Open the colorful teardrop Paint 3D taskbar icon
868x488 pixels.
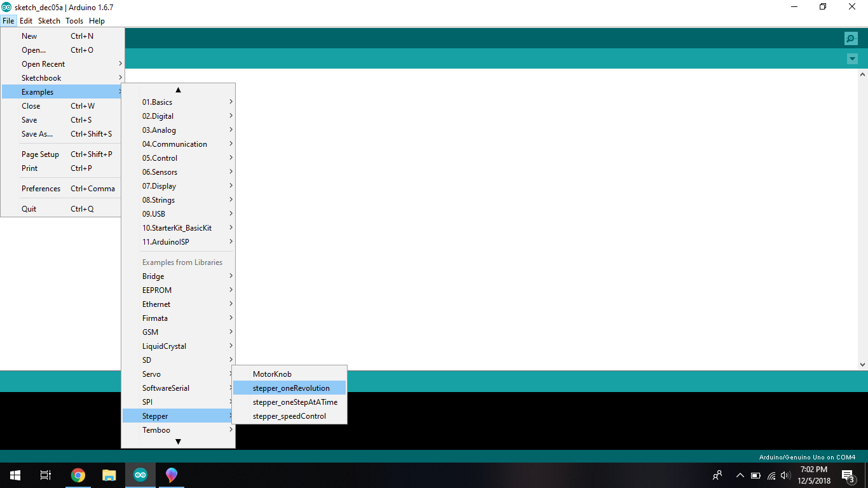coord(172,475)
